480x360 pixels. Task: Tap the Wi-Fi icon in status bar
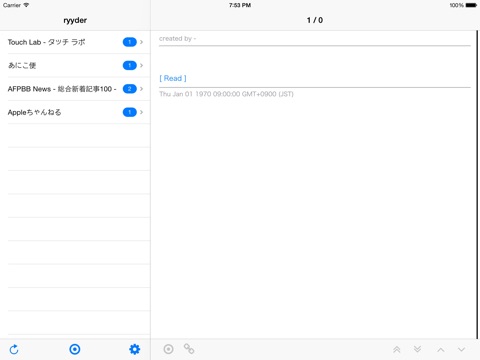(x=26, y=5)
